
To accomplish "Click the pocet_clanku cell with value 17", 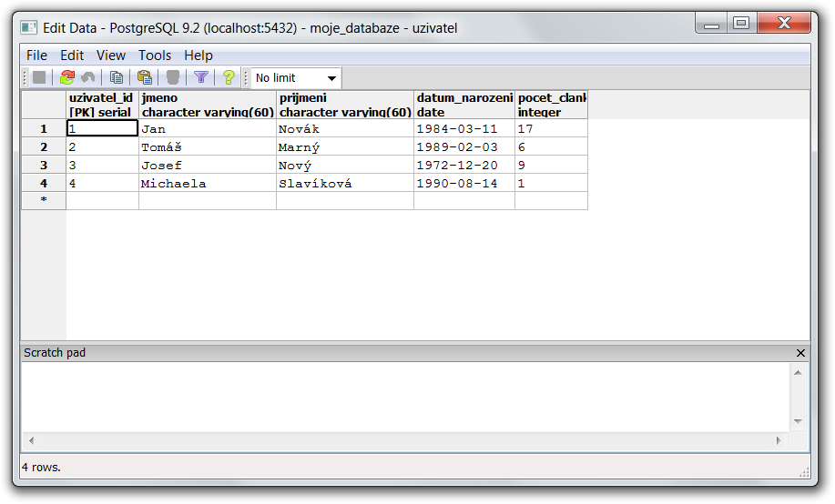I will pyautogui.click(x=551, y=129).
